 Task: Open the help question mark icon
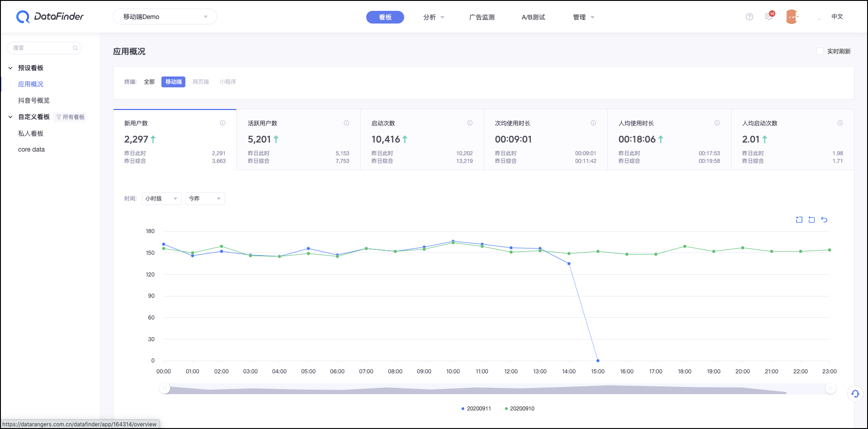pyautogui.click(x=750, y=17)
